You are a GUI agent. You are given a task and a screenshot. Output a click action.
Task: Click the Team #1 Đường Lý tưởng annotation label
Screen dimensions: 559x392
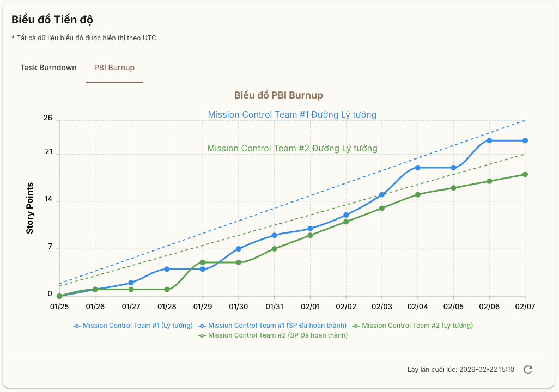(292, 115)
